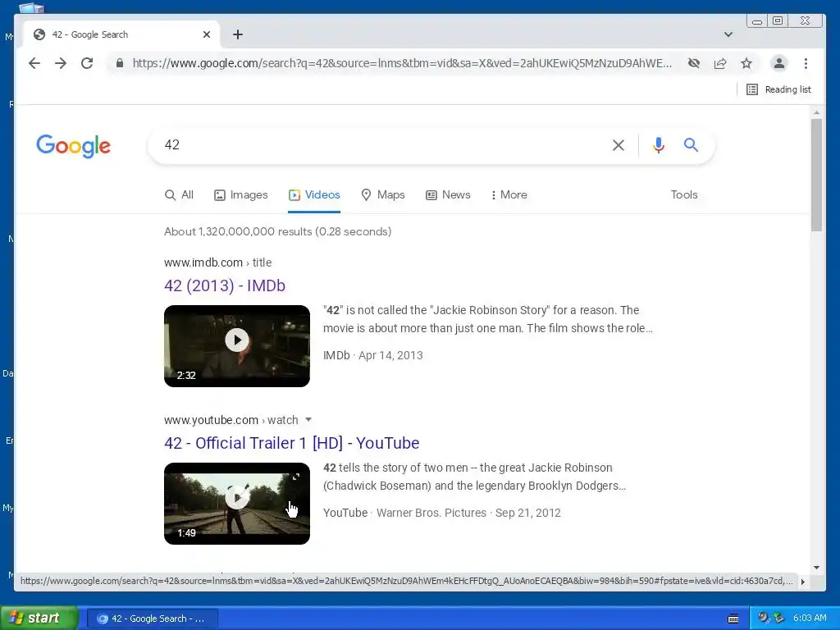Expand dropdown arrow next to youtube.com watch
This screenshot has height=630, width=840.
tap(308, 420)
